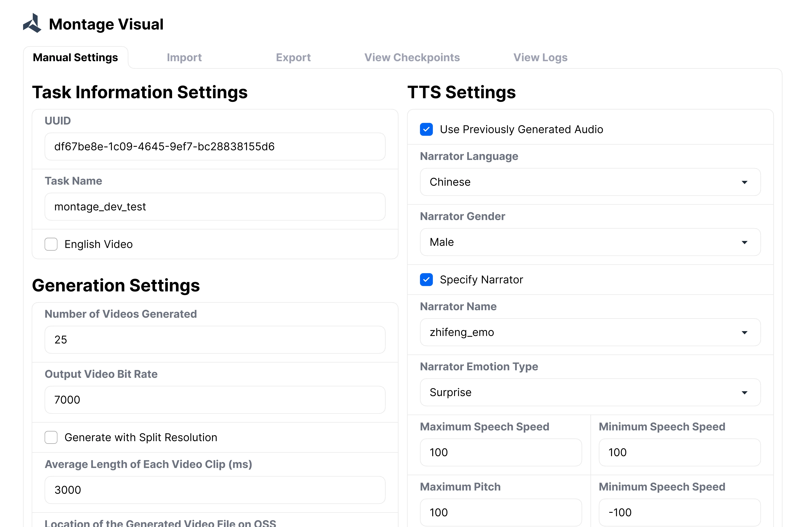This screenshot has width=812, height=527.
Task: Click the Montage Visual logo icon
Action: (x=32, y=23)
